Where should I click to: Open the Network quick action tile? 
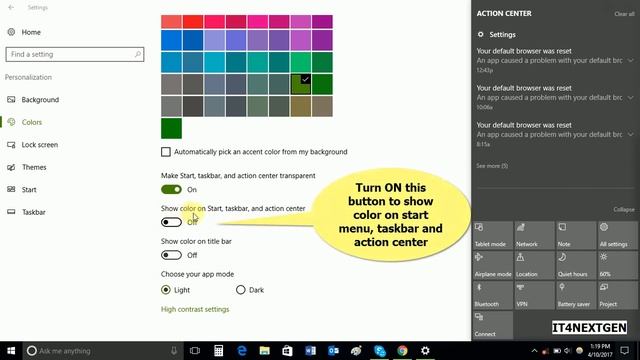(x=534, y=236)
